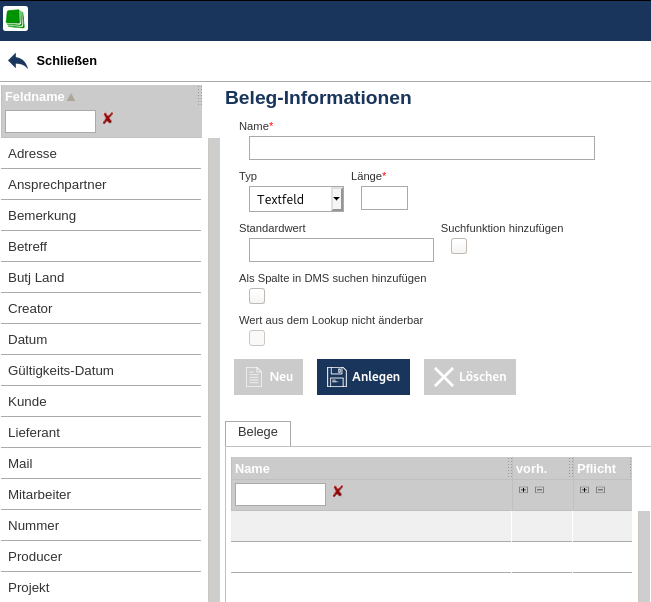651x602 pixels.
Task: Open the Typ dropdown showing Textfeld
Action: 337,199
